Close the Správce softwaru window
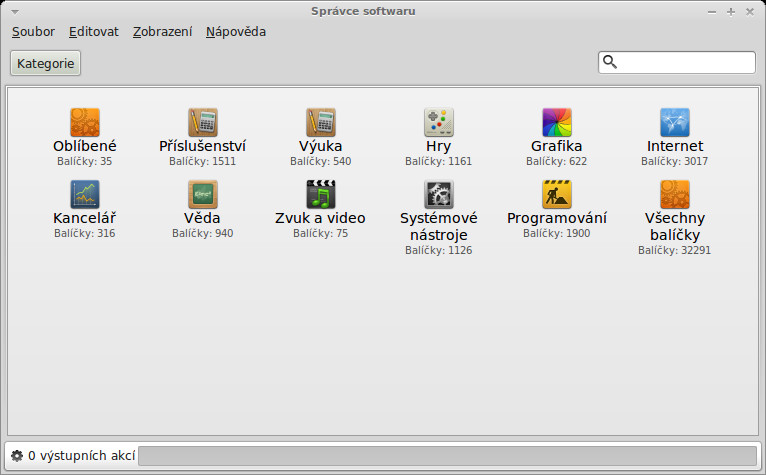This screenshot has width=766, height=475. [x=750, y=12]
